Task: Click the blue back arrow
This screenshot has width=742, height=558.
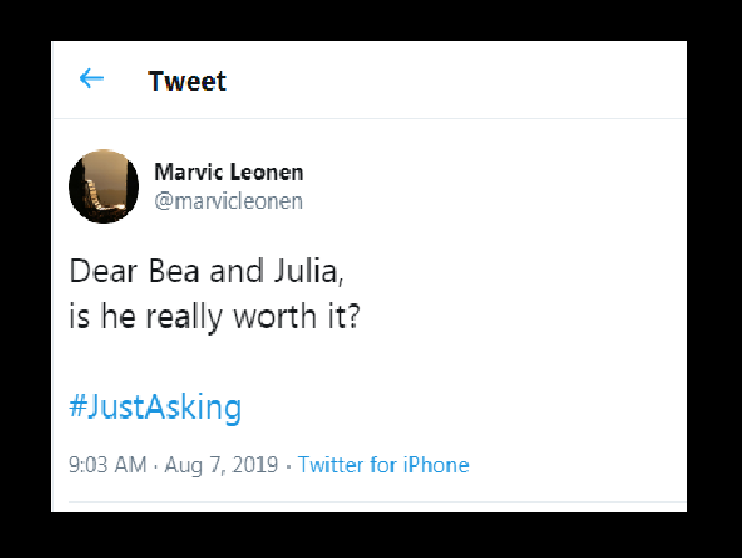Action: [91, 79]
